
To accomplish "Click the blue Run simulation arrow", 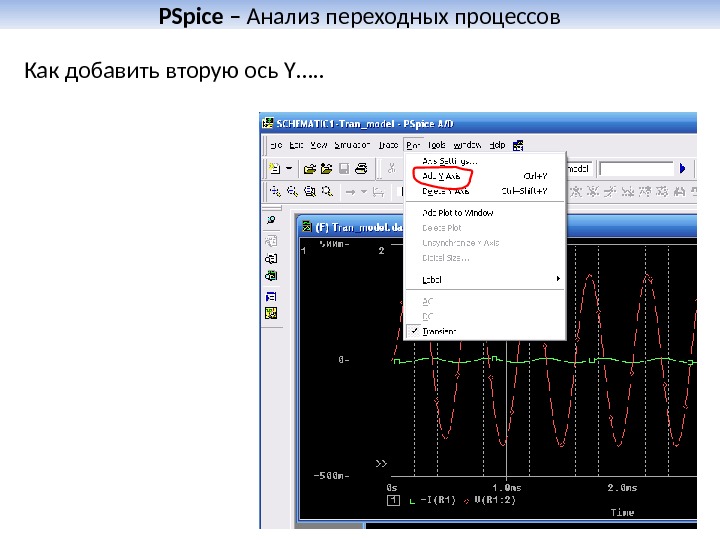I will coord(682,169).
